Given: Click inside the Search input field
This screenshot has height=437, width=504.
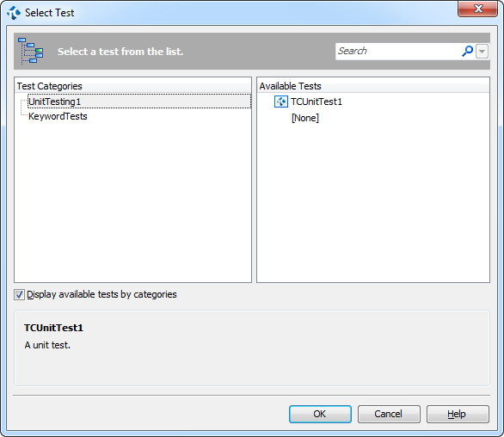Looking at the screenshot, I should pyautogui.click(x=398, y=52).
